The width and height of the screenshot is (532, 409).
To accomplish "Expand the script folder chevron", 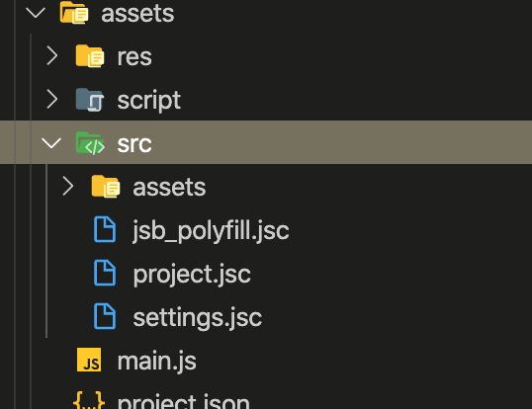I will (51, 99).
